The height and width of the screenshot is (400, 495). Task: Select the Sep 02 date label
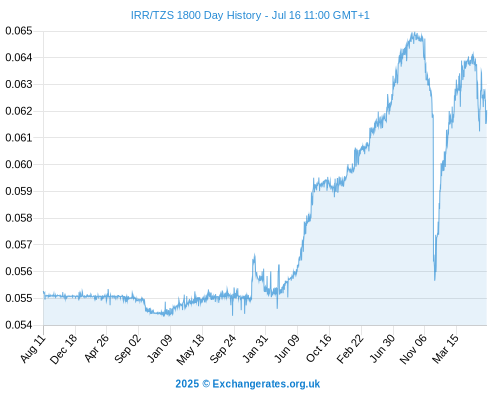tap(128, 349)
